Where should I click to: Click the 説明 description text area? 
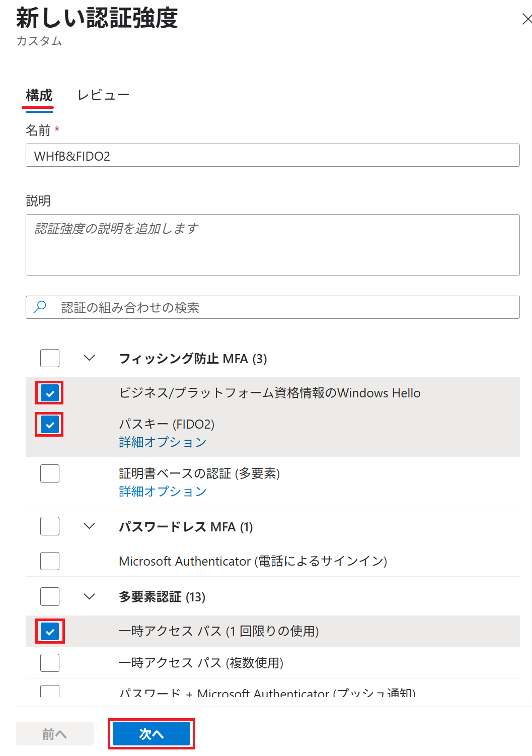click(273, 245)
